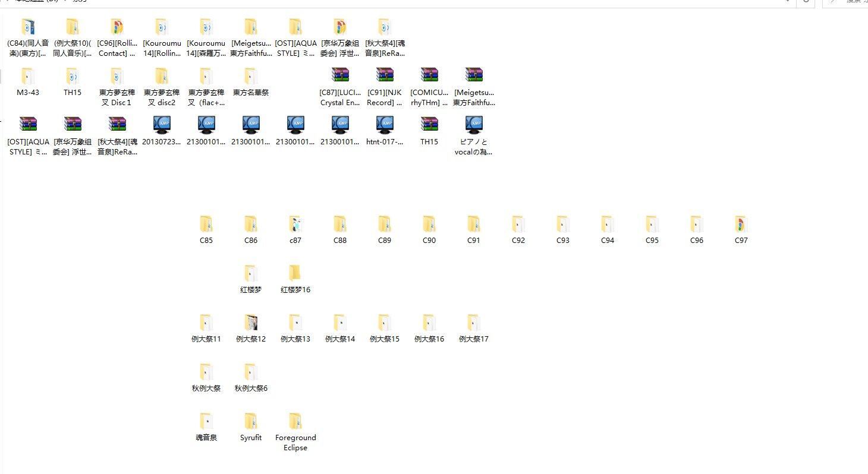Click the C95 folder name
Screen dimensions: 868x474
click(652, 241)
